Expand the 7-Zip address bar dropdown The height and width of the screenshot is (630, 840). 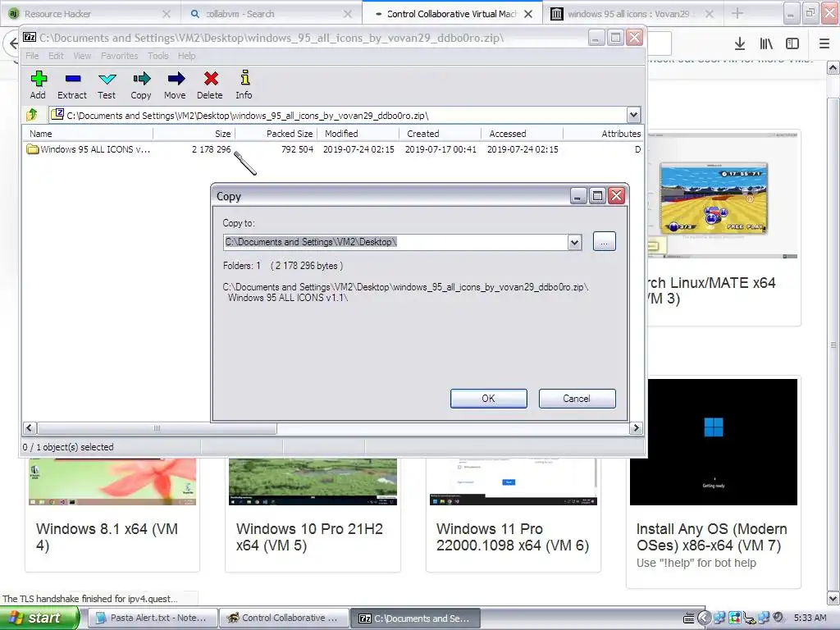pos(633,115)
